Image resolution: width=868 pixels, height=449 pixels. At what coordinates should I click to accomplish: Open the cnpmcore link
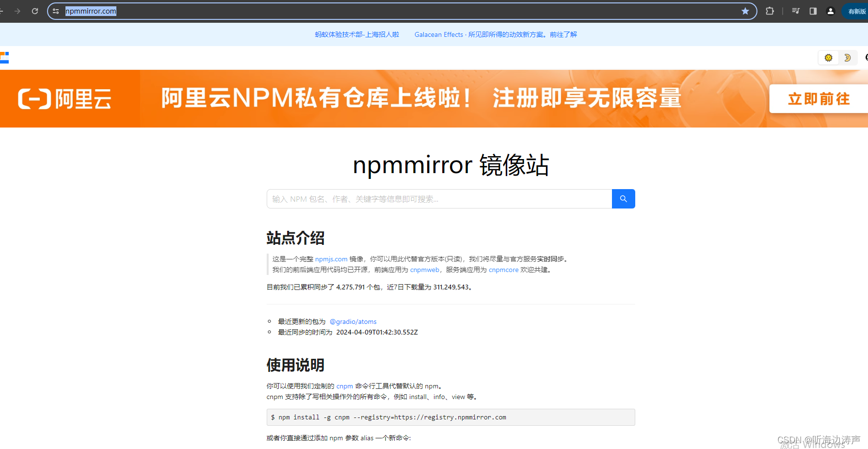click(x=503, y=270)
